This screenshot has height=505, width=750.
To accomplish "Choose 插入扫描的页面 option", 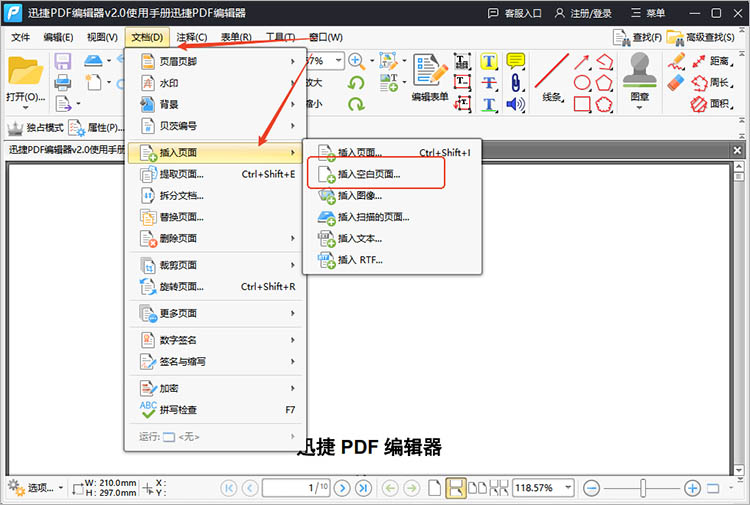I will [392, 217].
